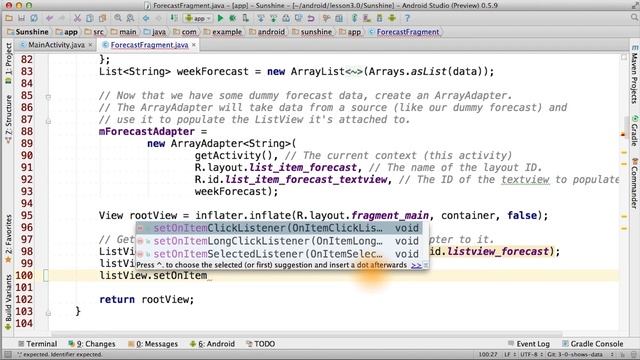This screenshot has width=640, height=360.
Task: Toggle the 1: Project tool window
Action: tap(8, 63)
